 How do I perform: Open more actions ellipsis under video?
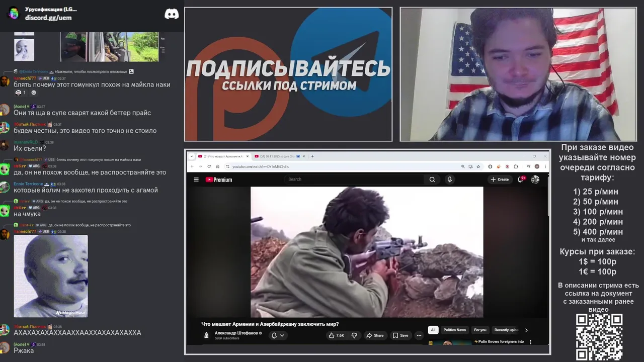pyautogui.click(x=419, y=335)
